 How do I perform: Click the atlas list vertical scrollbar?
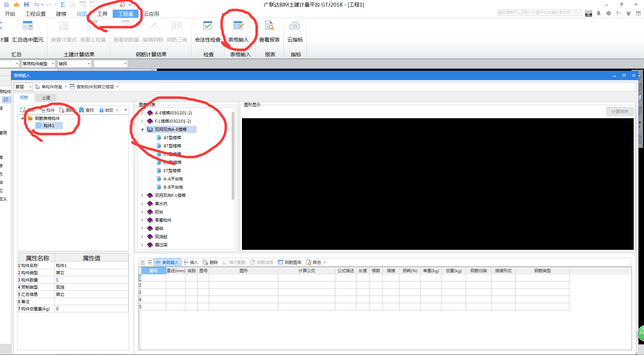[x=233, y=156]
